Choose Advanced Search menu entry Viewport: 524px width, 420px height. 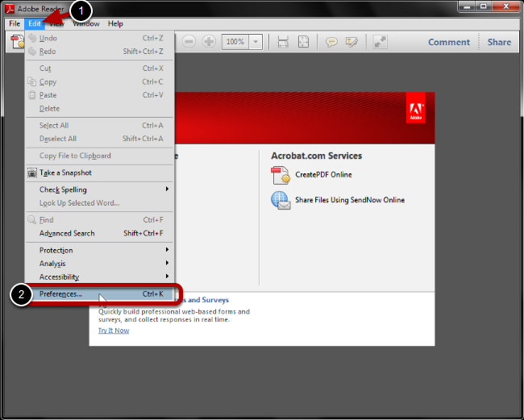tap(100, 233)
